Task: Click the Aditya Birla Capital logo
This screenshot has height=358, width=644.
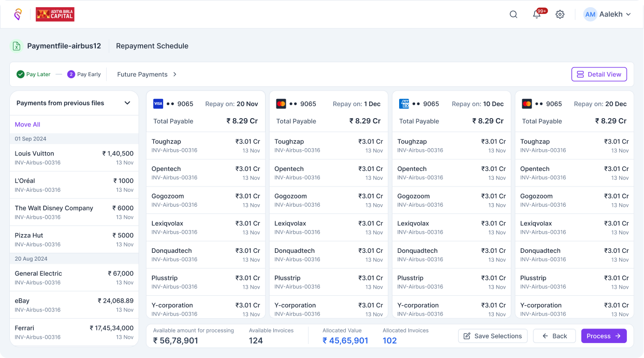Action: tap(55, 15)
